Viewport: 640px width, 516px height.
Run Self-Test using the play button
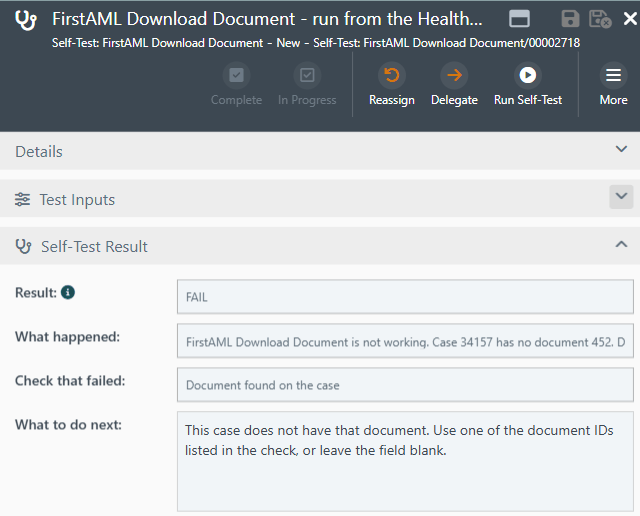coord(528,85)
